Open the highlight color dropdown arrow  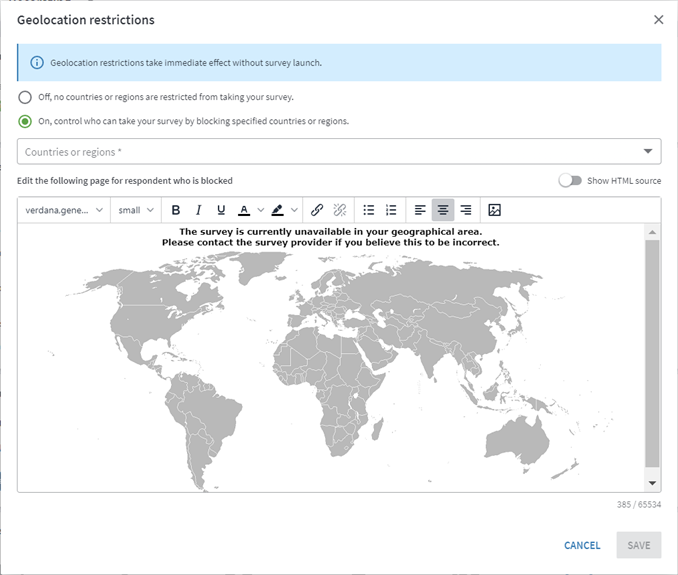click(x=294, y=210)
